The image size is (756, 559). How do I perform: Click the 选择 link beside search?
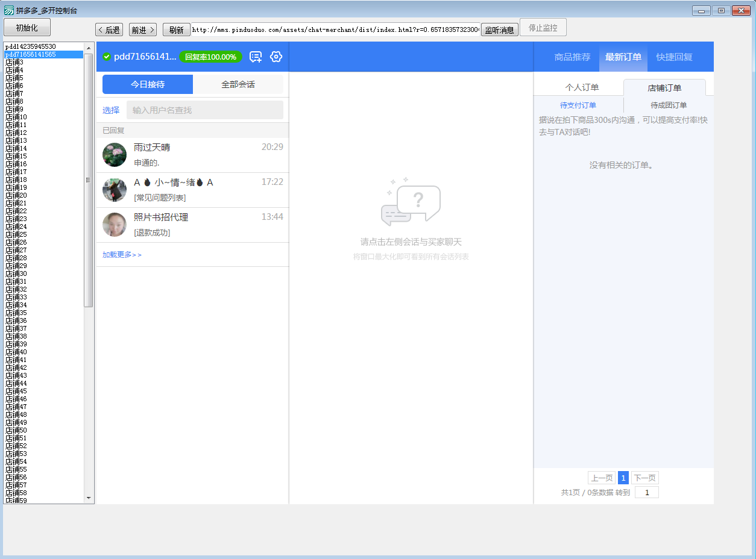pos(111,110)
